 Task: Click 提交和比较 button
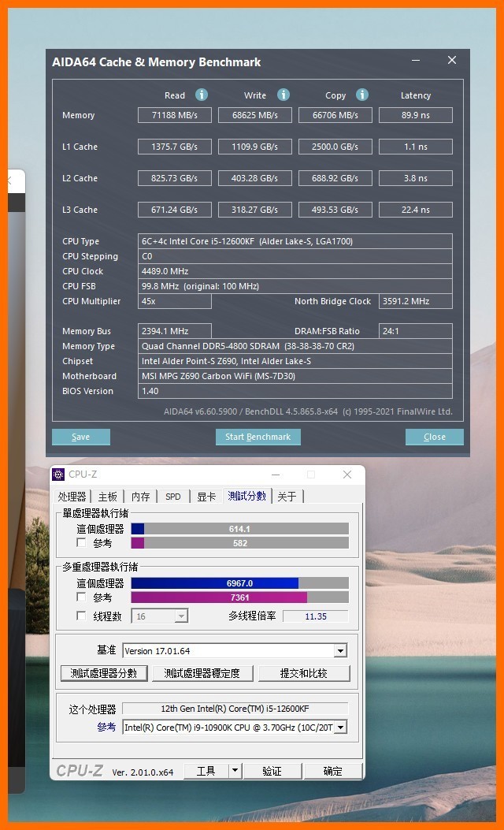(x=303, y=673)
